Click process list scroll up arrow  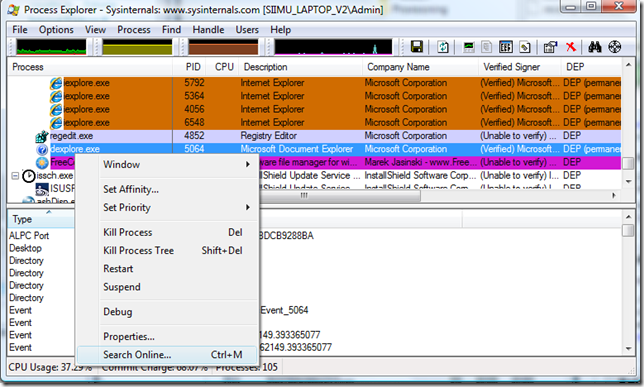pos(628,65)
